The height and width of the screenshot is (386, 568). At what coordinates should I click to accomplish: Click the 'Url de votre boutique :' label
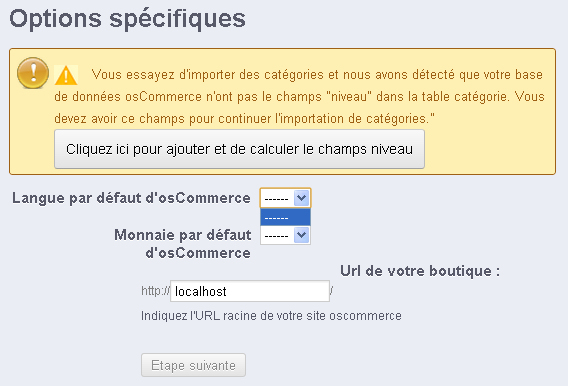pos(420,271)
